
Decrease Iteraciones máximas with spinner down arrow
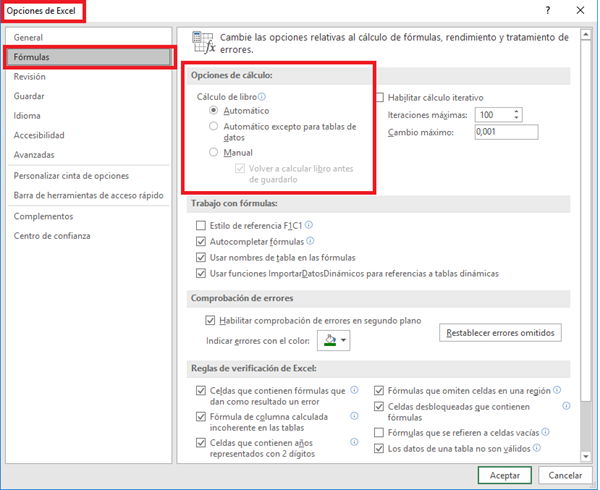(516, 117)
